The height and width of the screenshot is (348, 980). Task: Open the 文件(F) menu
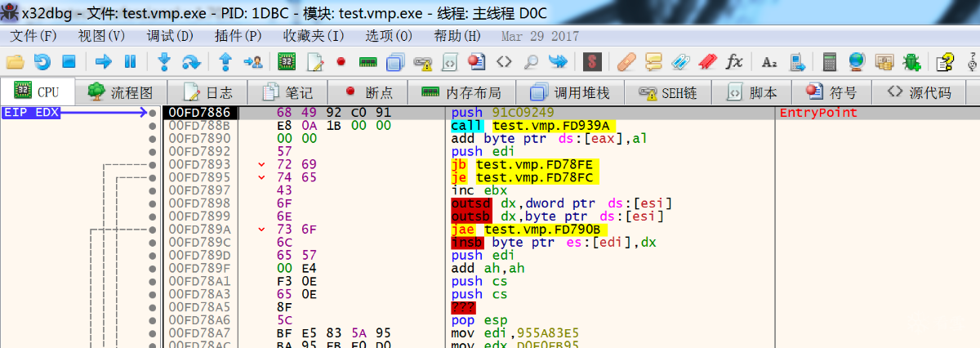coord(34,36)
